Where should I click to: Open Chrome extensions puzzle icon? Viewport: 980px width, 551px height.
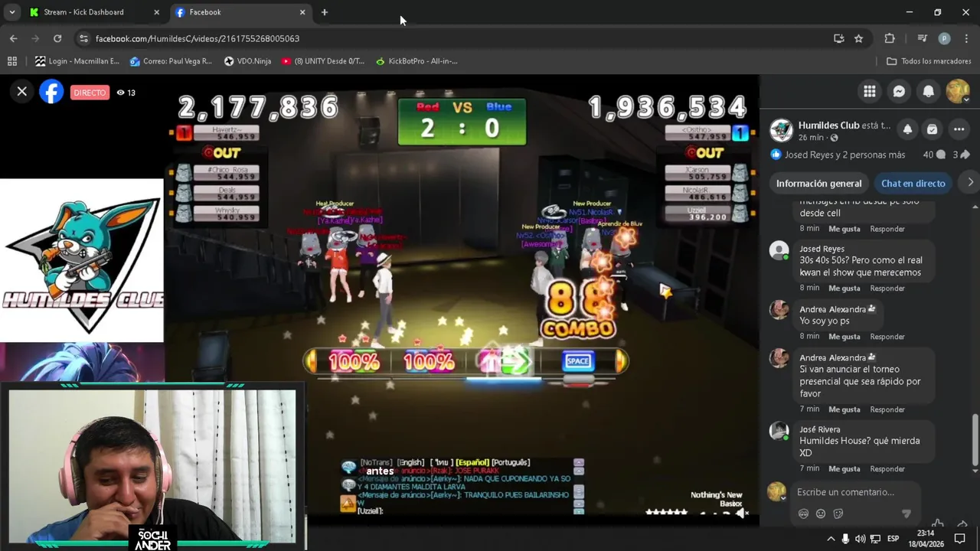[x=890, y=38]
